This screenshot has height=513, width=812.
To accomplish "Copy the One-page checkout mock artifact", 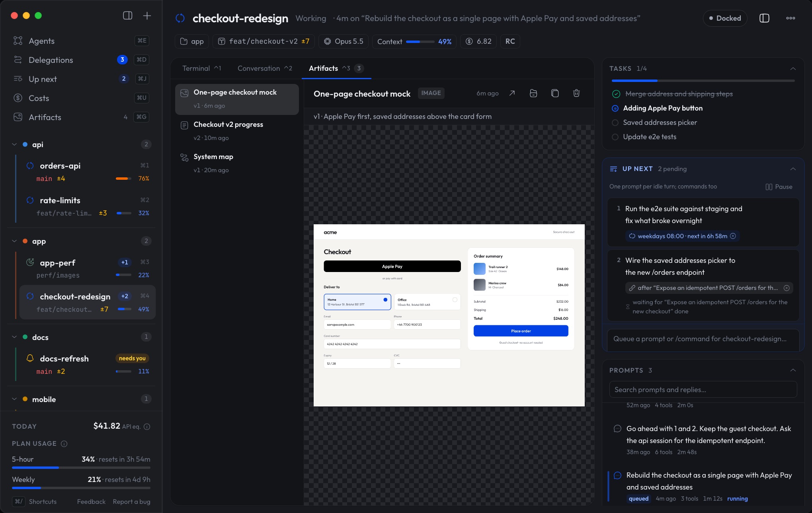I will (x=555, y=93).
